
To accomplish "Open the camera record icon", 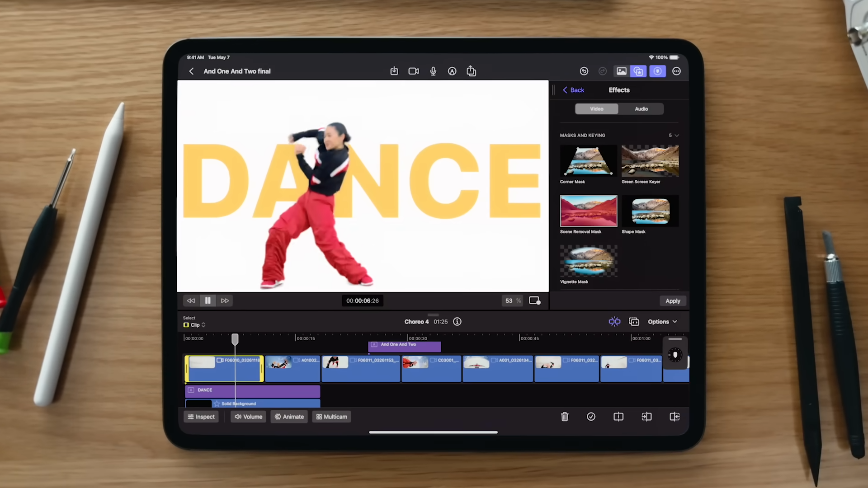I will pos(414,71).
